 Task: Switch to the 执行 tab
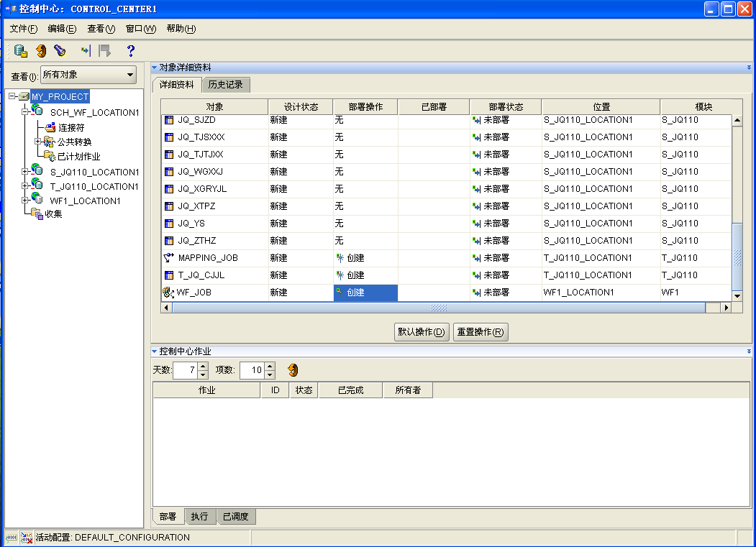199,517
